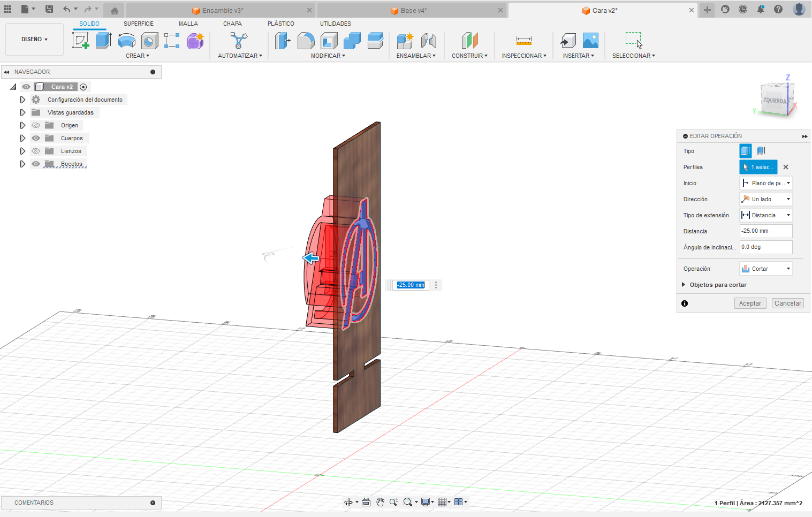Click the notifications bell icon

click(x=761, y=9)
